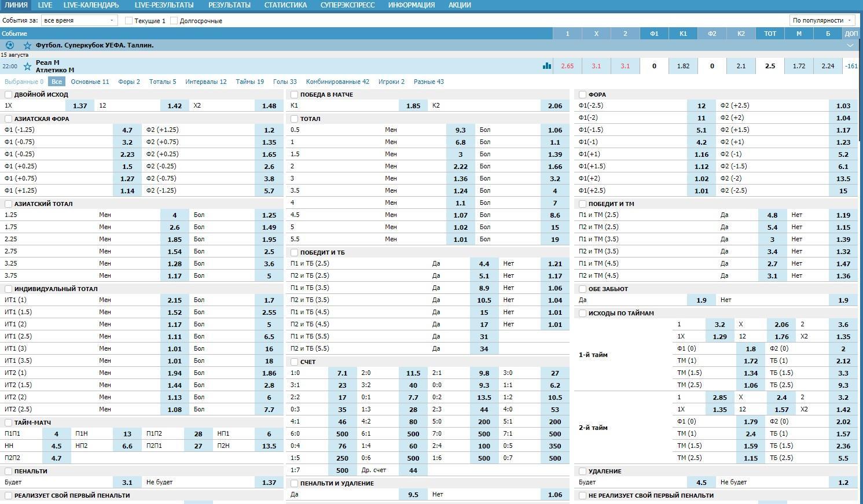Select score 1:0 odds of 7.1
863x504 pixels.
click(342, 373)
